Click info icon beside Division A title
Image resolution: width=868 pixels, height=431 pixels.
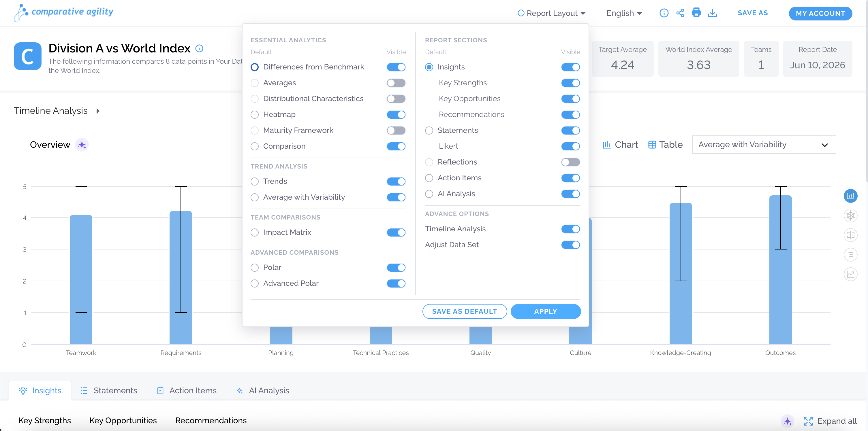point(199,48)
